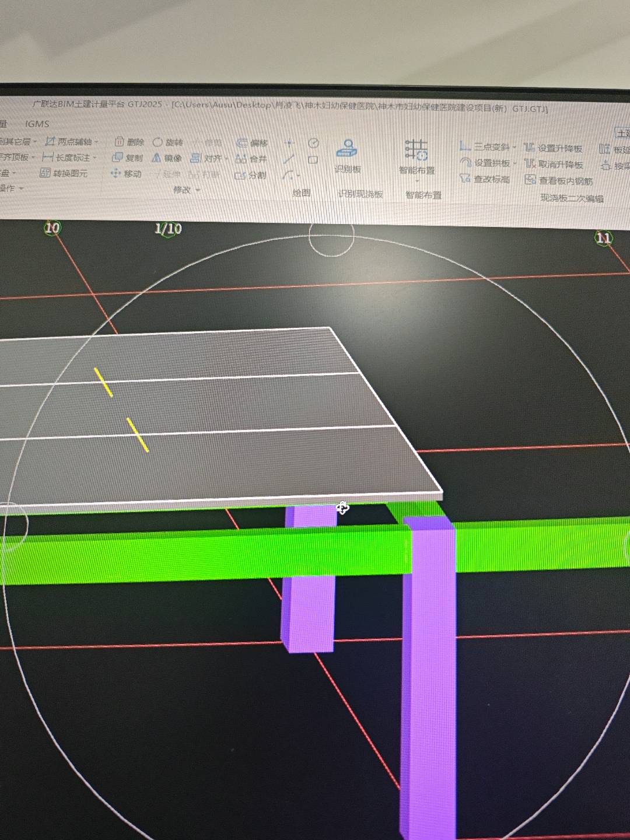Expand the 修改 group arrow
This screenshot has height=840, width=630.
click(198, 190)
